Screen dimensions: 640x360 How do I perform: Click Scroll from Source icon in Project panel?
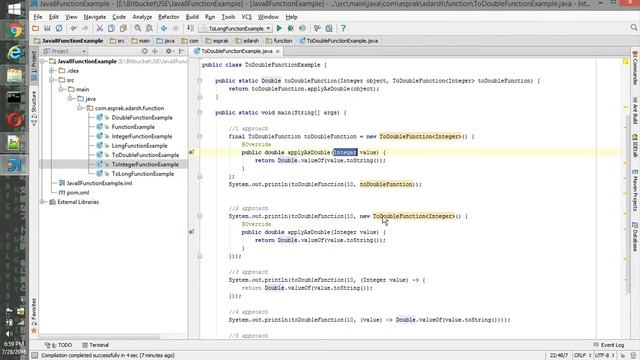coord(144,51)
